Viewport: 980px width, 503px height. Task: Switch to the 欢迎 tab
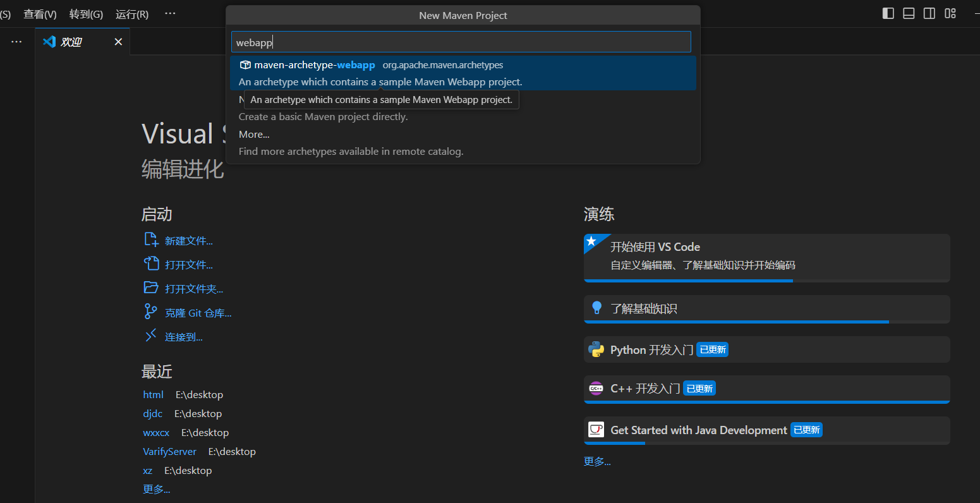(x=82, y=42)
